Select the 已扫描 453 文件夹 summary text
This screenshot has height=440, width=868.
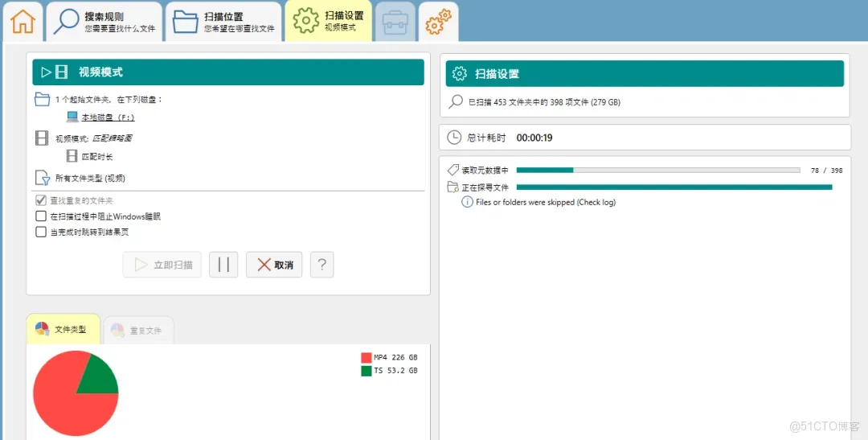(545, 102)
